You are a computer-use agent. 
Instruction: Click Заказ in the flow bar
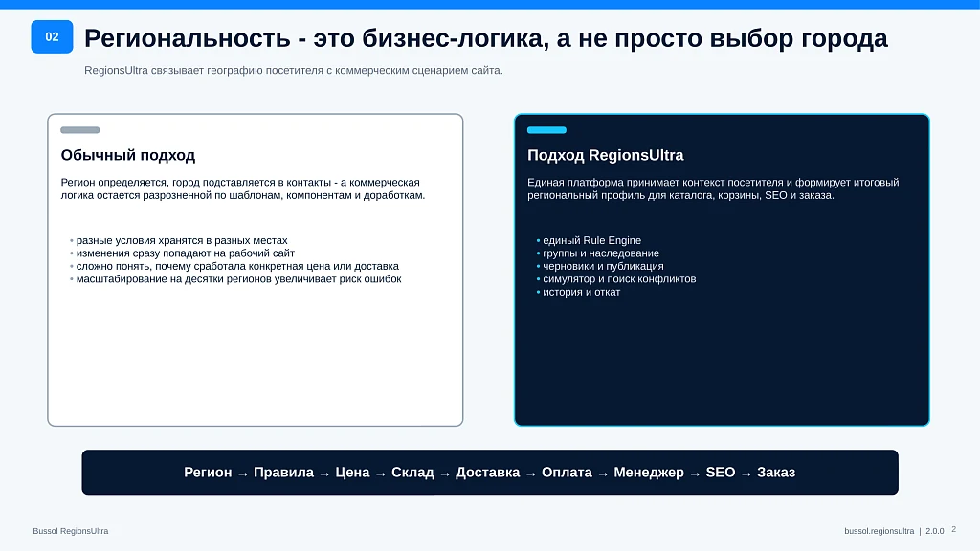coord(776,473)
